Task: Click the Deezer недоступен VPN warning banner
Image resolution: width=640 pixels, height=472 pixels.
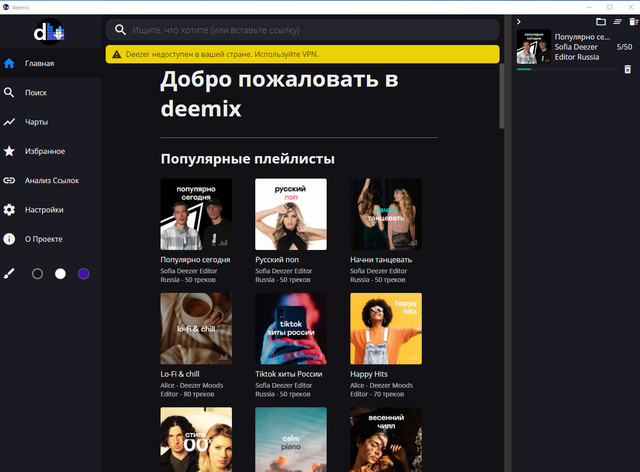Action: tap(302, 54)
